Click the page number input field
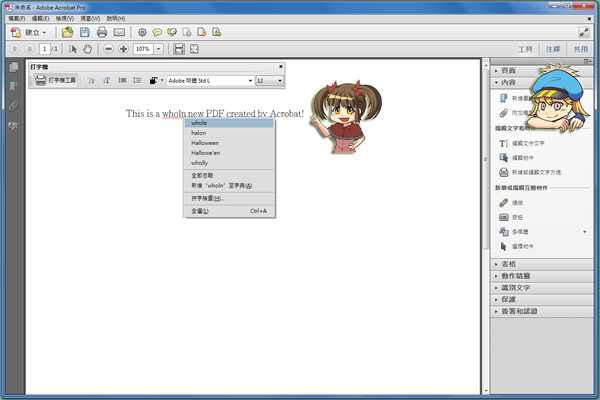The image size is (600, 400). (x=44, y=49)
